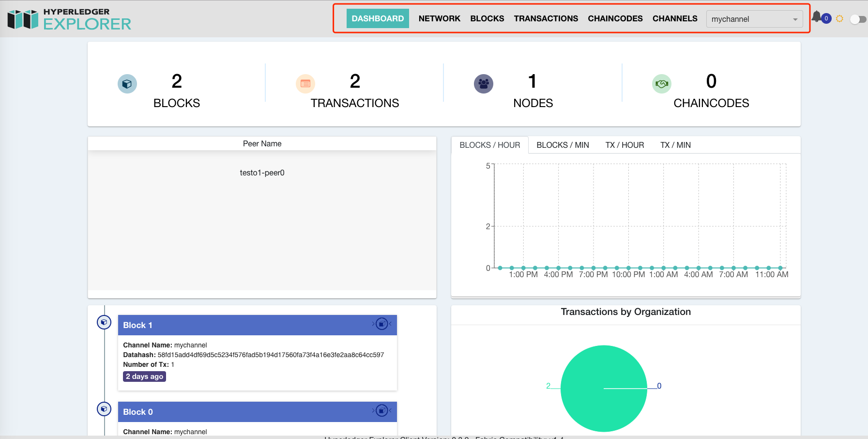Click the chart data point at 11:00 AM
The height and width of the screenshot is (439, 868).
[x=780, y=268]
